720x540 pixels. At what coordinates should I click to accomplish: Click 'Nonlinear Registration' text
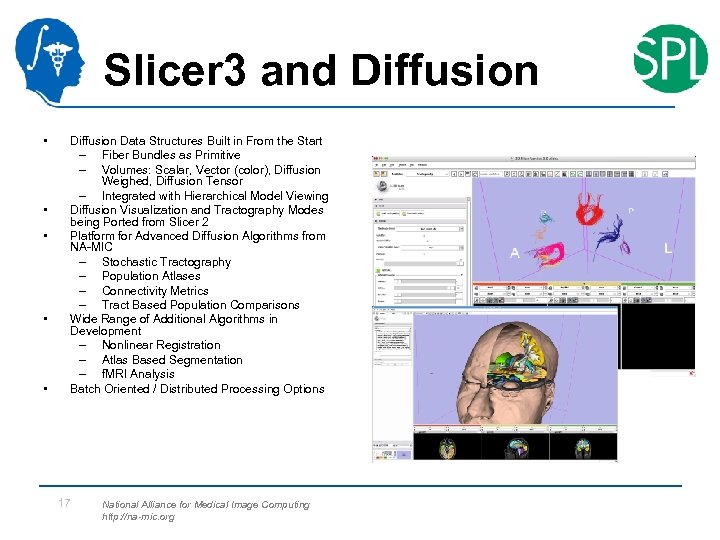click(x=161, y=345)
